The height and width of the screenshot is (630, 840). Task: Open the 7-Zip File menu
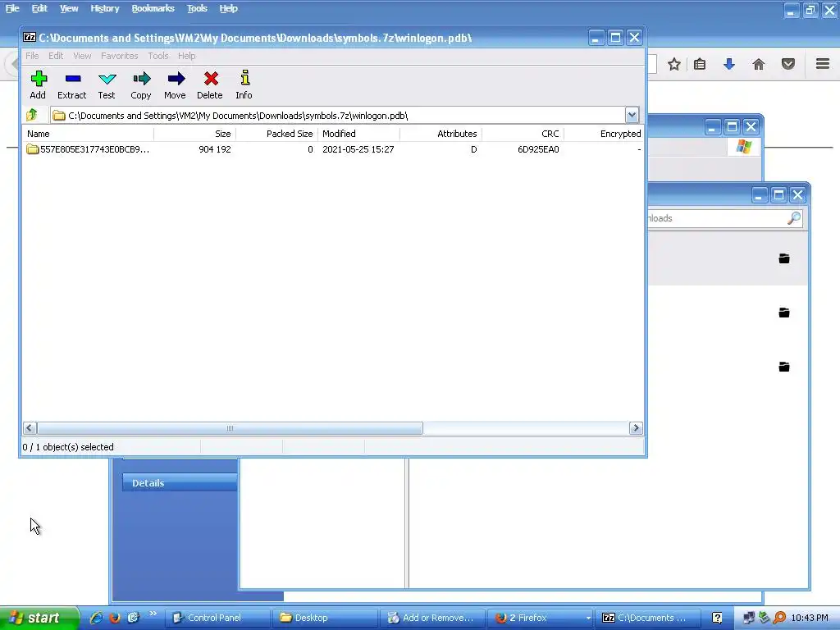pyautogui.click(x=32, y=56)
